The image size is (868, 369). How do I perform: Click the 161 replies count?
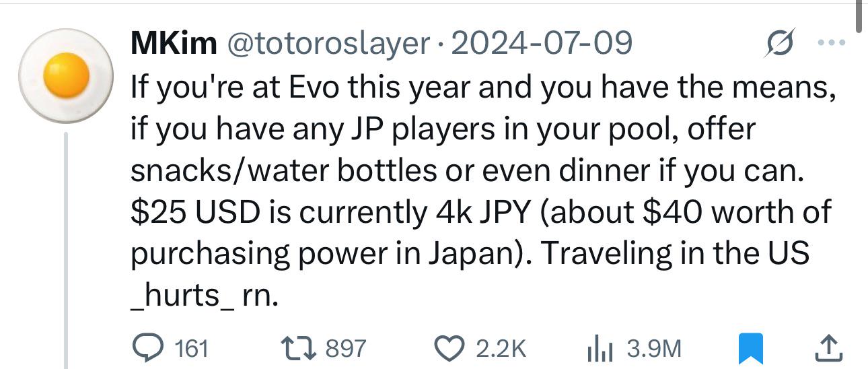click(191, 349)
